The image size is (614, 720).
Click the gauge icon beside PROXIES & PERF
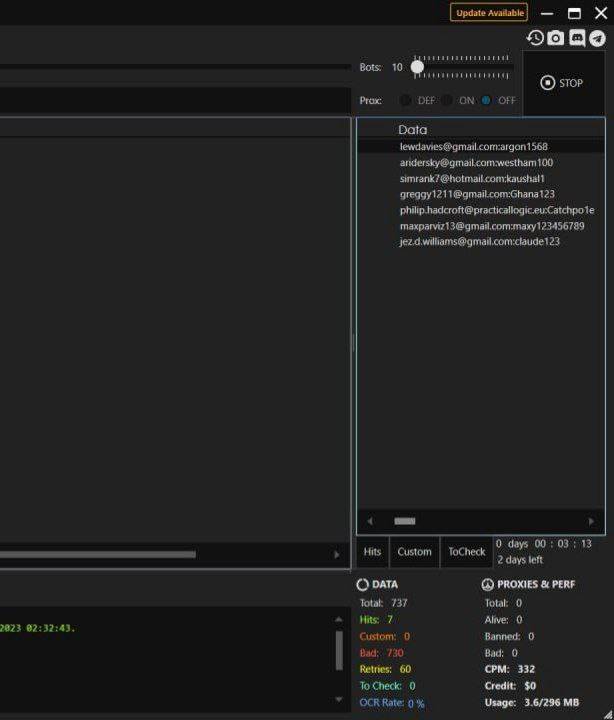(488, 585)
